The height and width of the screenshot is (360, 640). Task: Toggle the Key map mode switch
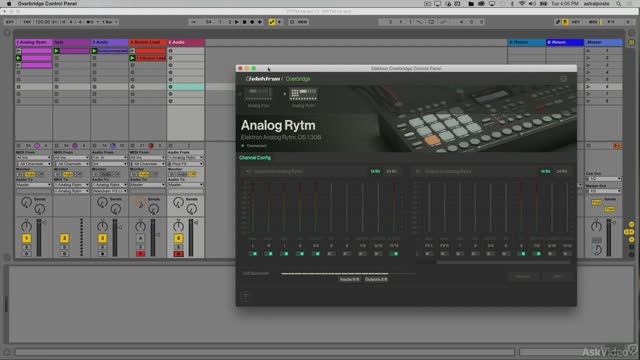click(575, 22)
